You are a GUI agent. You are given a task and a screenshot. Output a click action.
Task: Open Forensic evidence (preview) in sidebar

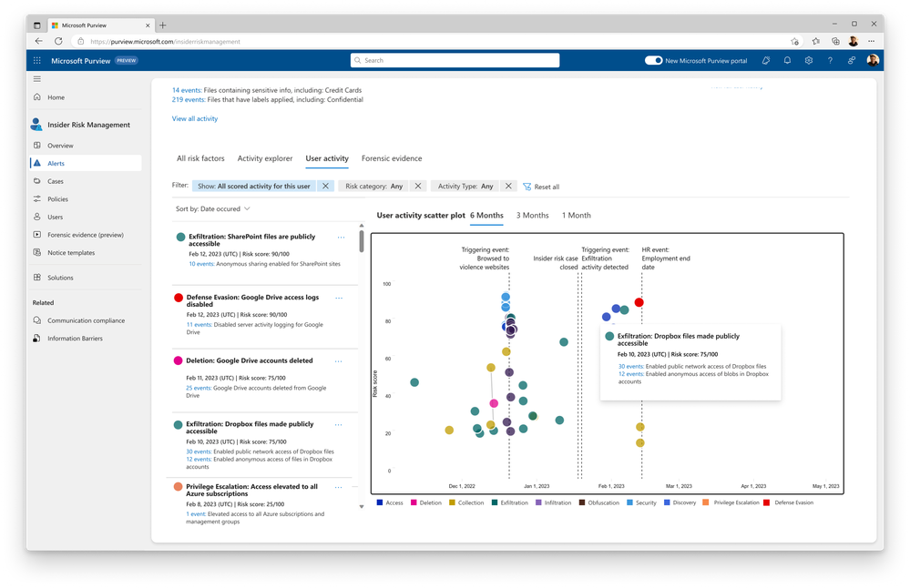coord(86,235)
